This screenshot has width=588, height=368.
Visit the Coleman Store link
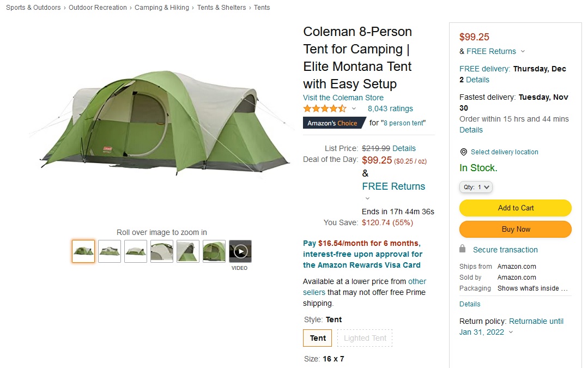[x=343, y=98]
